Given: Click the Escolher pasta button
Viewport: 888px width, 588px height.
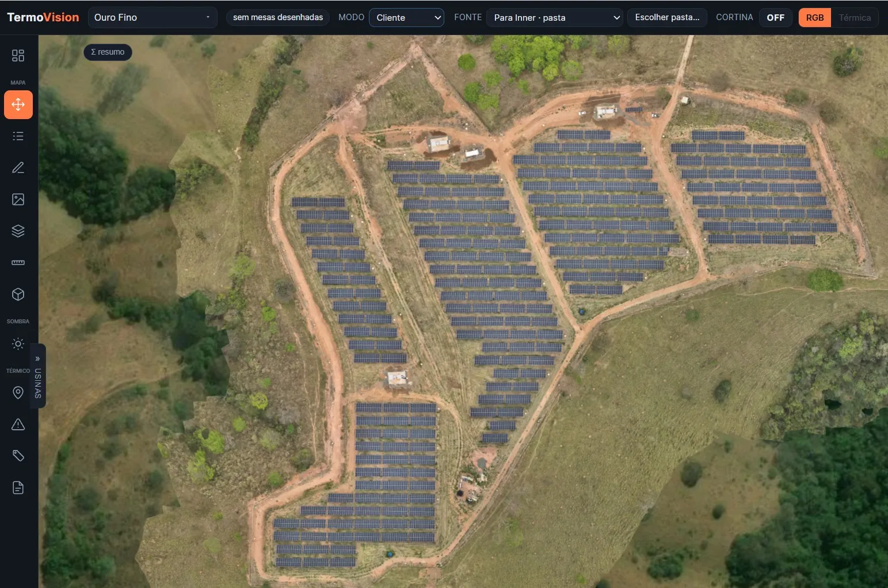Looking at the screenshot, I should pos(667,17).
